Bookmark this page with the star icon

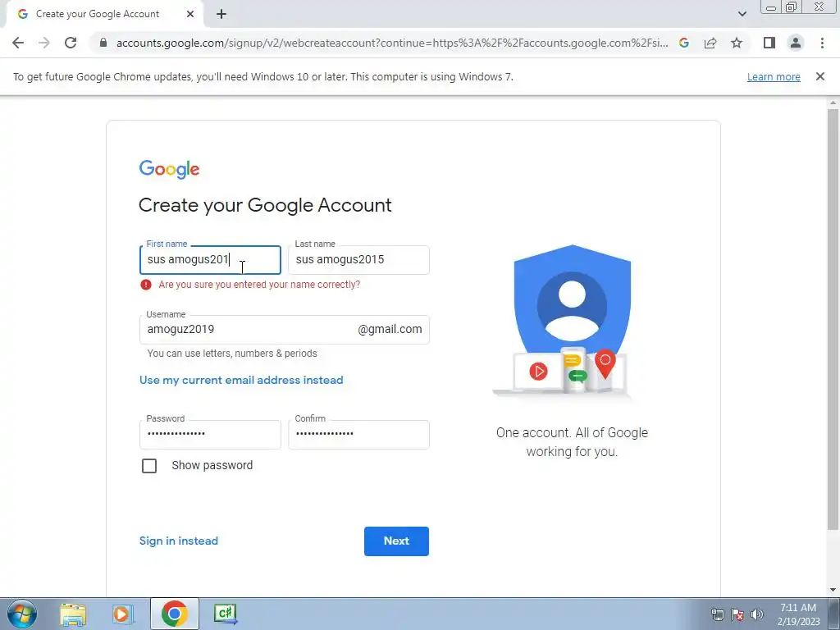coord(737,43)
